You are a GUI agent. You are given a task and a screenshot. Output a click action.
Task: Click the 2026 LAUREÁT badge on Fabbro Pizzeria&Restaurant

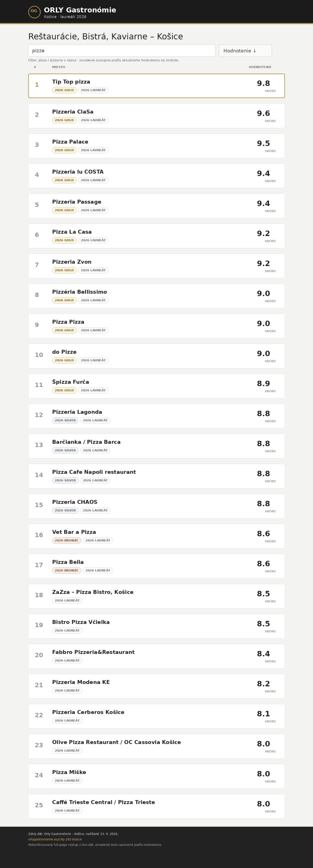point(67,660)
